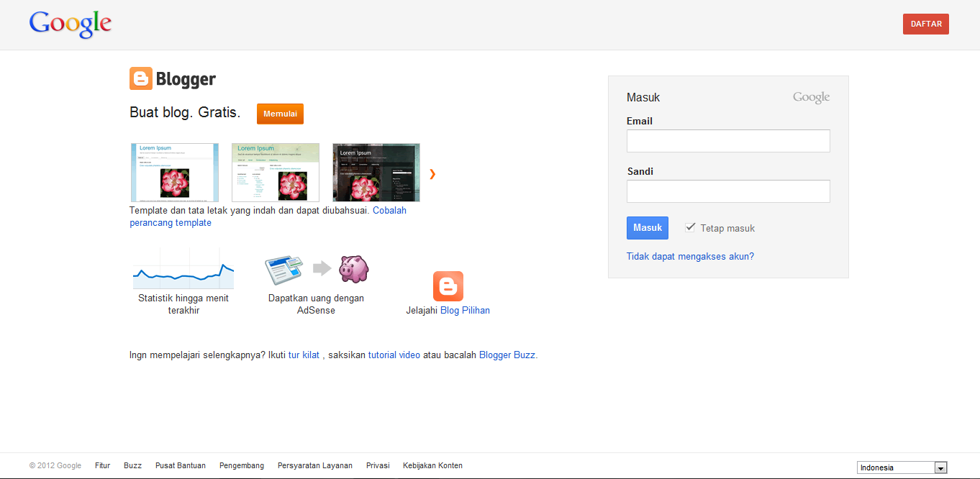Toggle the Tetap masuk checkbox
Image resolution: width=980 pixels, height=479 pixels.
(690, 227)
